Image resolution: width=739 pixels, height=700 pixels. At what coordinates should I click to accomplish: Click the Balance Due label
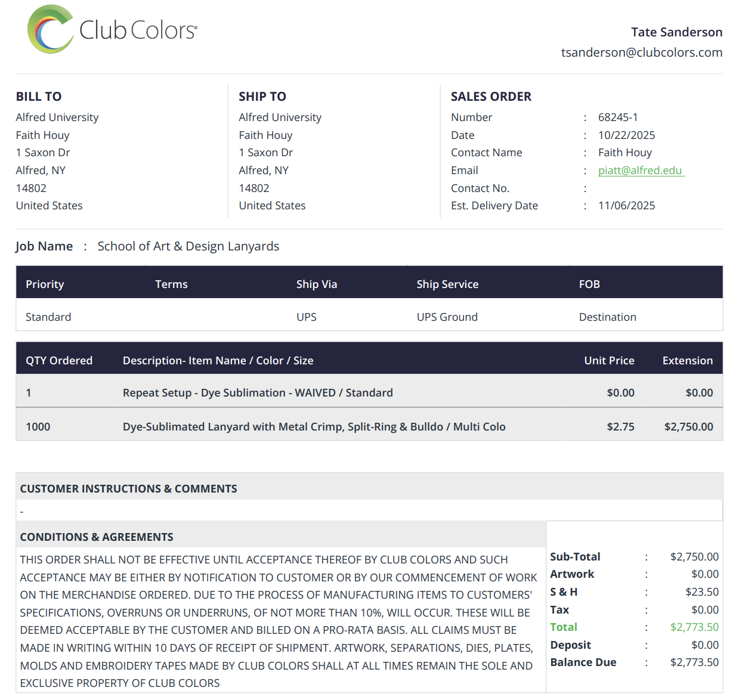[583, 662]
